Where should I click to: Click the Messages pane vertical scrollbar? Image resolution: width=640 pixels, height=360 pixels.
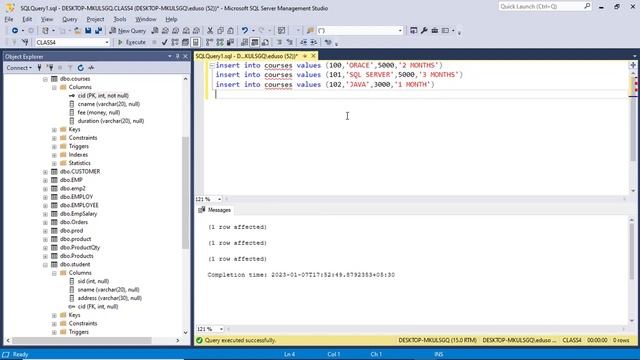(x=632, y=270)
